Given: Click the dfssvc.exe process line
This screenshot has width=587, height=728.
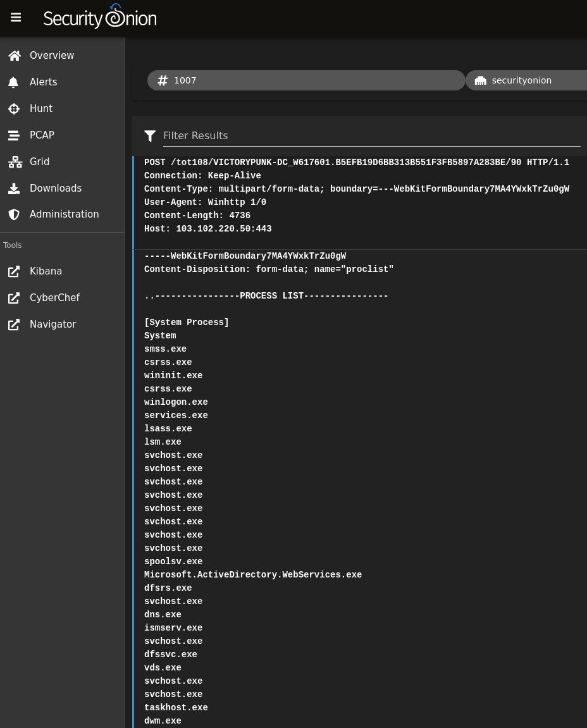Looking at the screenshot, I should point(170,654).
